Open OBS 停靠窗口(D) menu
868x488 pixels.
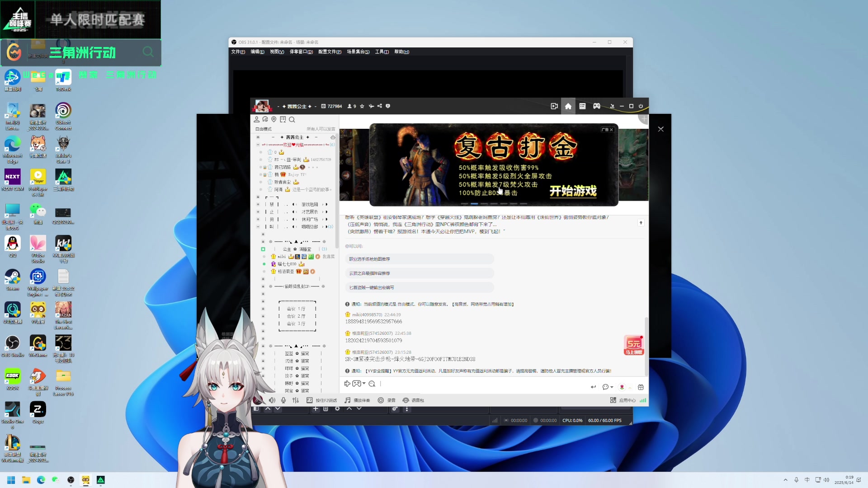click(x=301, y=52)
